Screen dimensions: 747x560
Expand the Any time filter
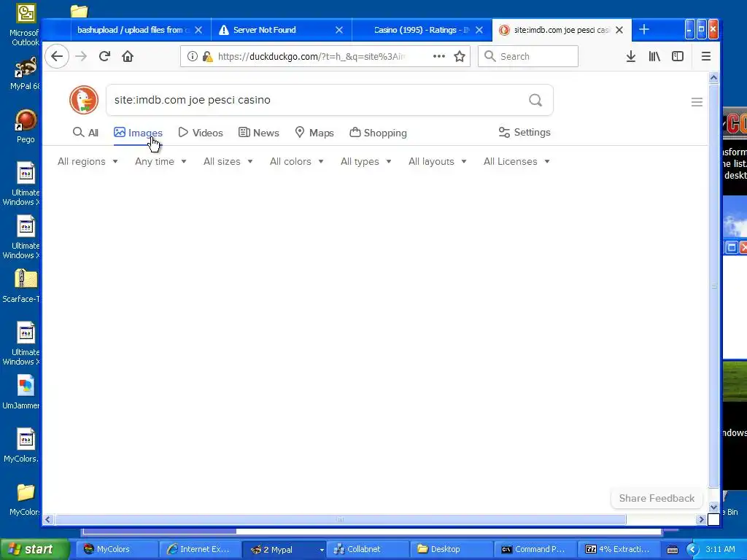point(160,161)
